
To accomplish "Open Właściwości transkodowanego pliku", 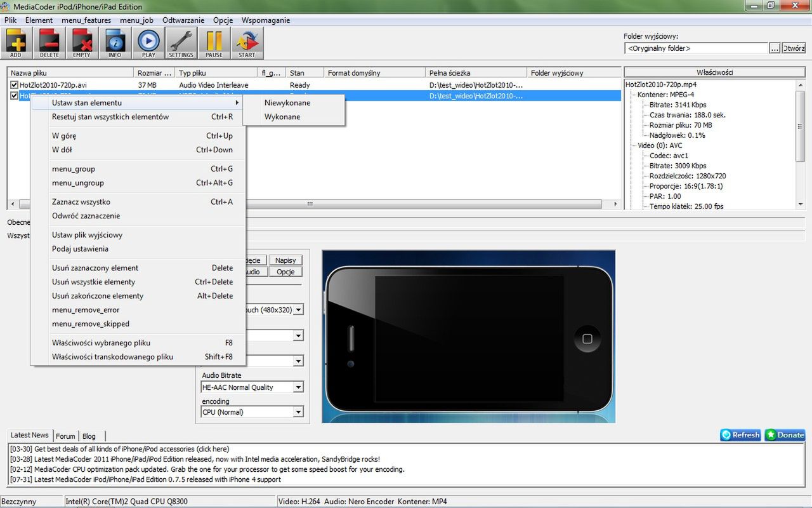I will click(x=137, y=357).
